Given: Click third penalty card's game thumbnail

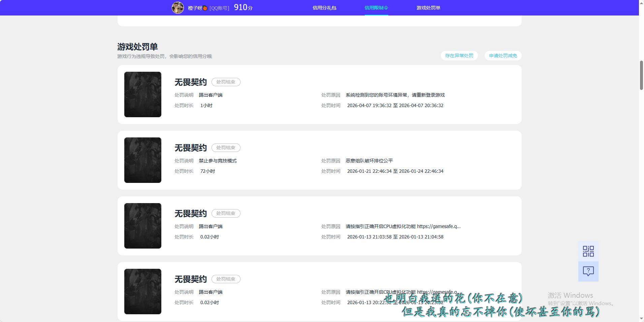Looking at the screenshot, I should 143,226.
